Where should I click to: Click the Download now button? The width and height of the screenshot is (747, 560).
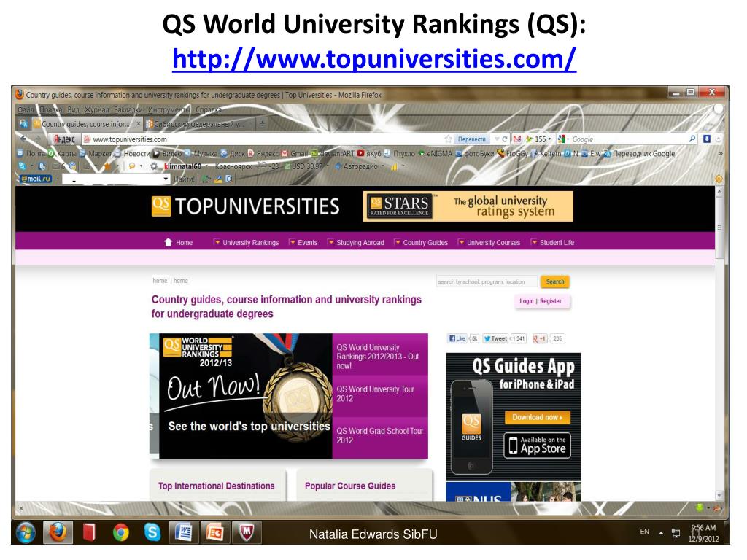tap(538, 417)
